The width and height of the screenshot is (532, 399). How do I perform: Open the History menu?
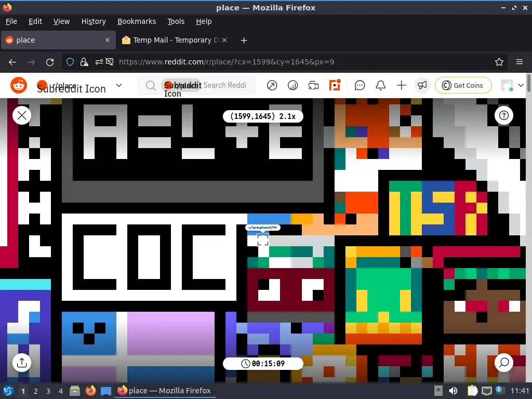[94, 21]
